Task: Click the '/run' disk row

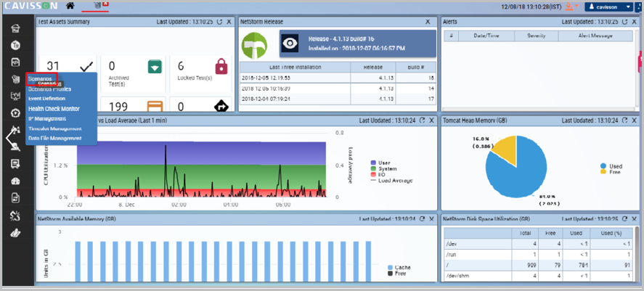Action: (x=539, y=255)
